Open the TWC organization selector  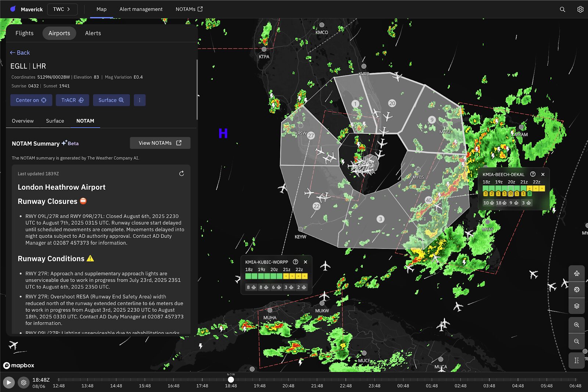[x=62, y=9]
